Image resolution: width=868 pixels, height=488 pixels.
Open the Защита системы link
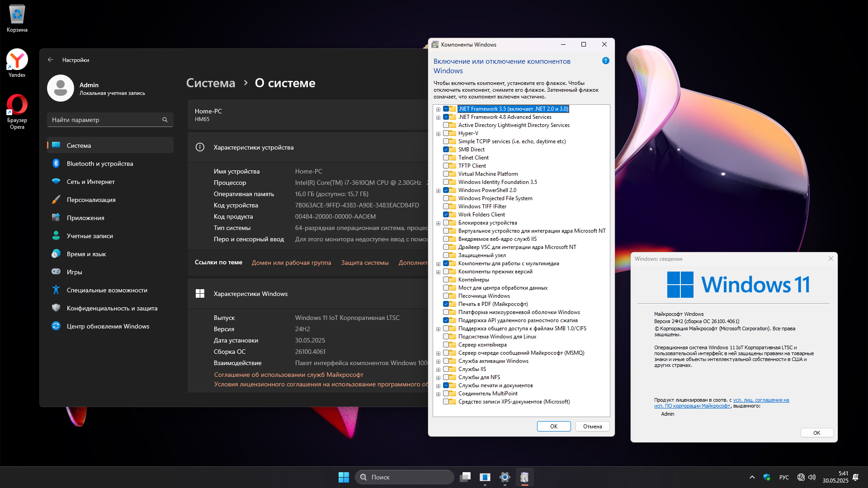click(364, 263)
